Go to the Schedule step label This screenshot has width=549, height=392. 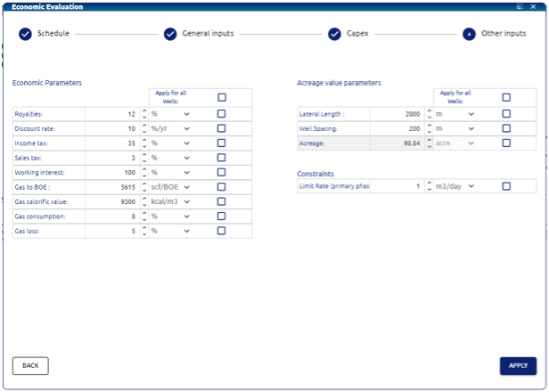(53, 34)
